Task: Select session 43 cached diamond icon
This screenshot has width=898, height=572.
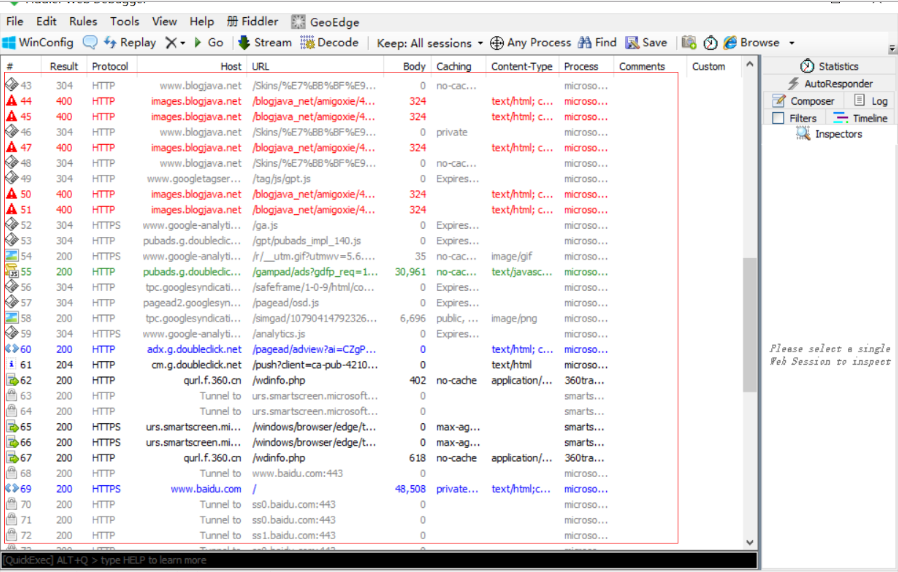Action: 11,85
